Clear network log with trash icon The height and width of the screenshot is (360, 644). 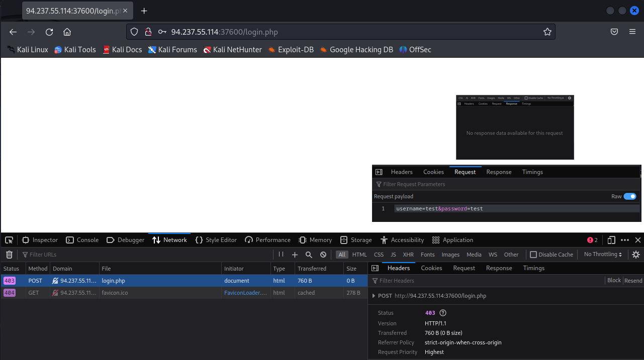[x=9, y=255]
